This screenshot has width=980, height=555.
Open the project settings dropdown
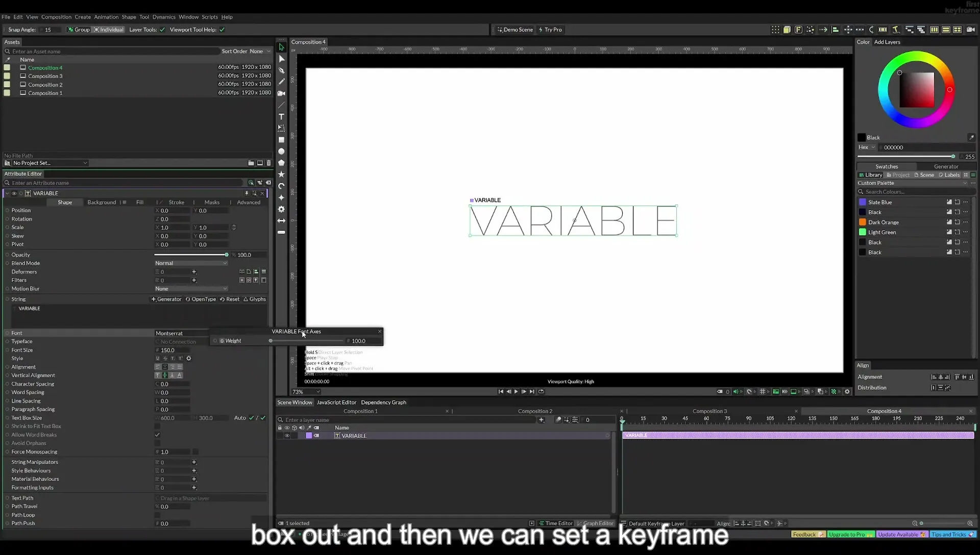coord(50,163)
